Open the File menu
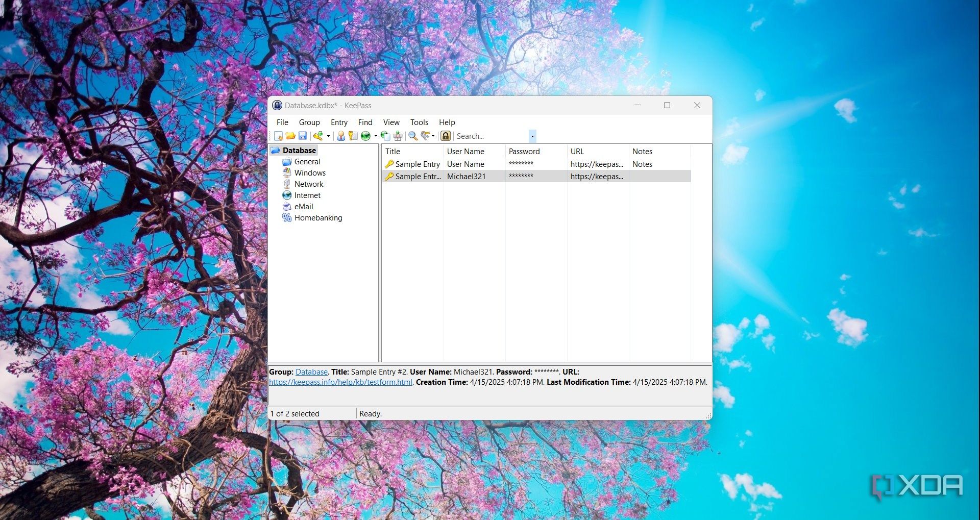This screenshot has height=520, width=980. [x=282, y=122]
